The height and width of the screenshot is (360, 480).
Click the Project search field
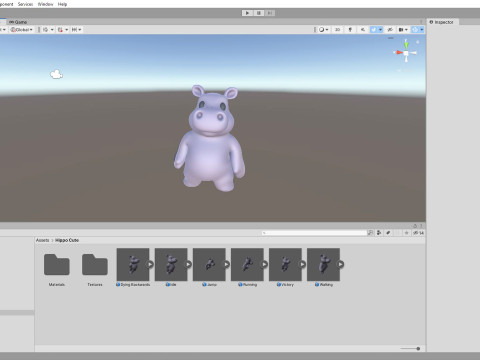point(314,233)
